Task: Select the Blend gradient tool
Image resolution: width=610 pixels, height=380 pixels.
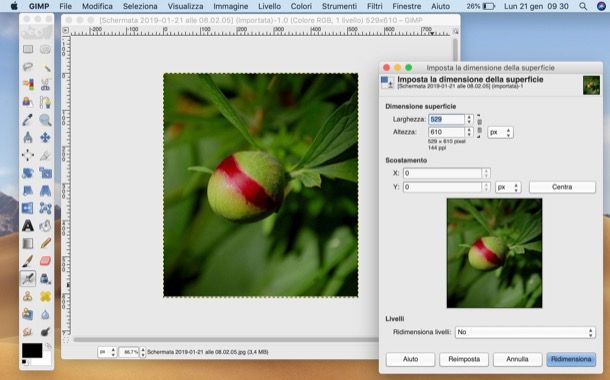Action: [28, 243]
